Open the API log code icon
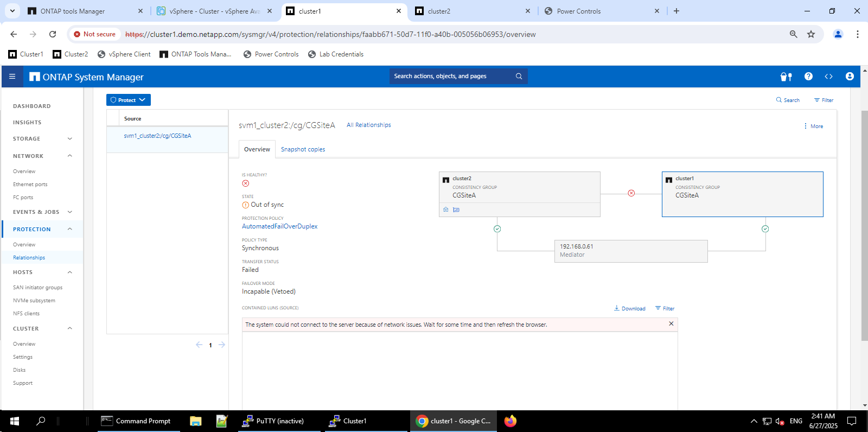Image resolution: width=868 pixels, height=432 pixels. pyautogui.click(x=828, y=77)
